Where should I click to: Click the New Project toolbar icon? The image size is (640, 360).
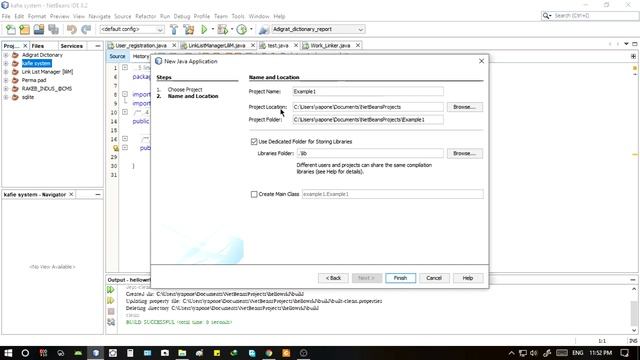[x=24, y=29]
